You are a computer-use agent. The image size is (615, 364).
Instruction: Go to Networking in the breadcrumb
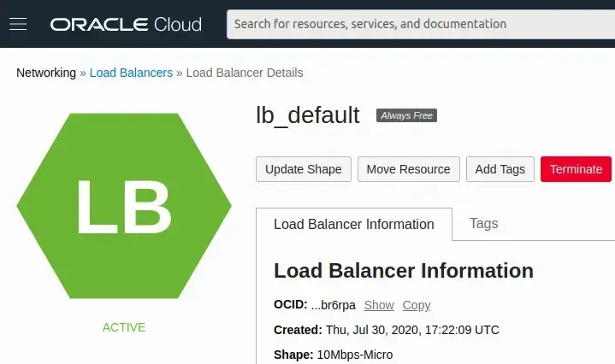click(x=46, y=73)
